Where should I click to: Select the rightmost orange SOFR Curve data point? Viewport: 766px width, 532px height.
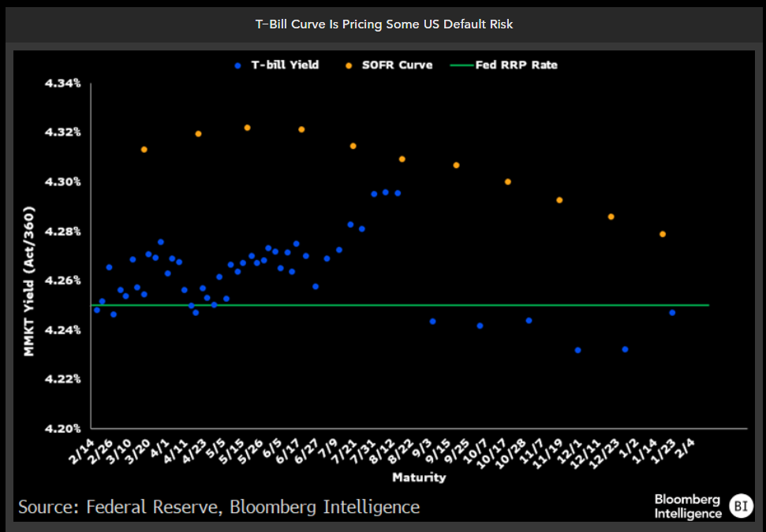[663, 234]
